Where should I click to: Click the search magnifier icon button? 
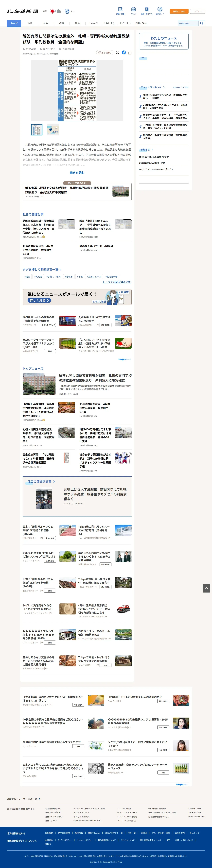pyautogui.click(x=202, y=23)
